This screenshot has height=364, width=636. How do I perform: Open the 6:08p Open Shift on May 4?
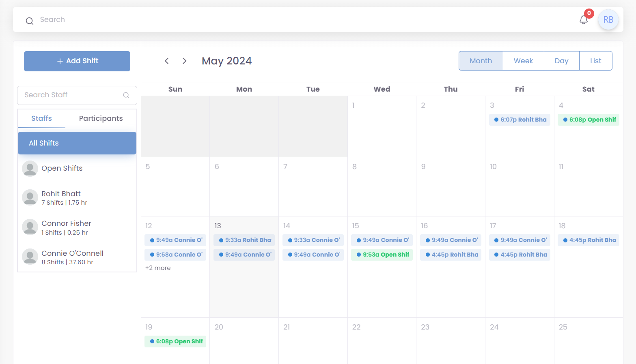pos(589,120)
